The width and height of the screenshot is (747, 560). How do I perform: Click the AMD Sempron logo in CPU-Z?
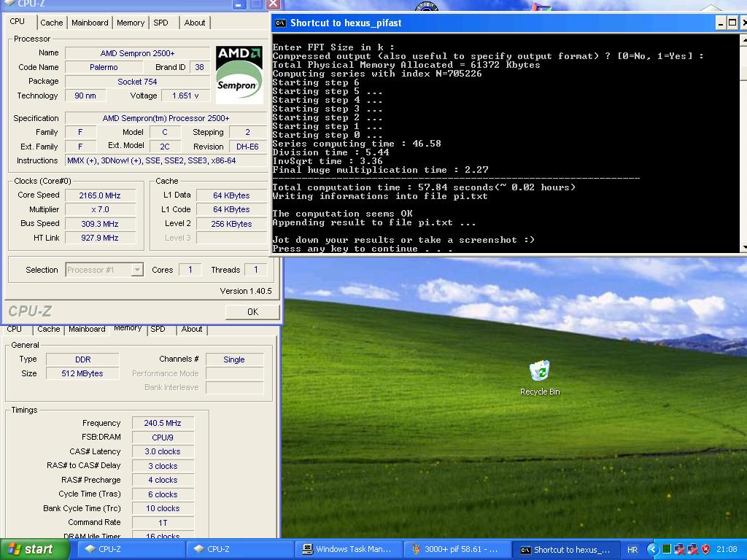click(x=239, y=75)
